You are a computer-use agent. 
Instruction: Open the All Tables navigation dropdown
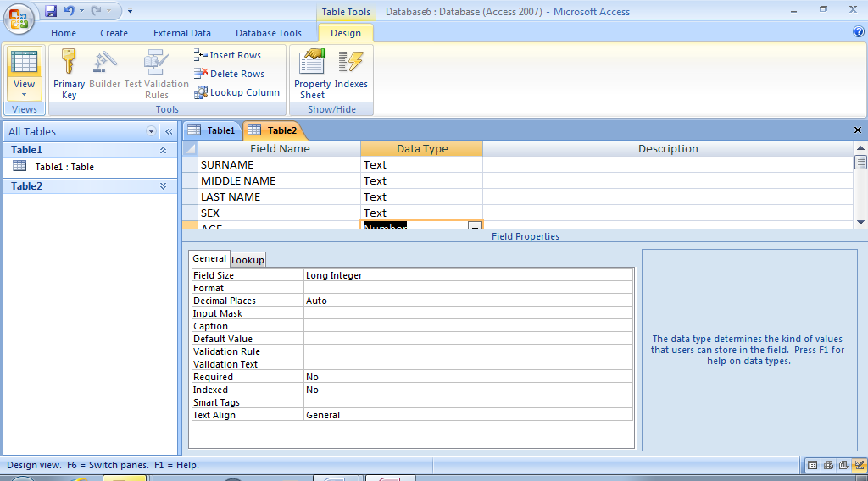tap(152, 131)
